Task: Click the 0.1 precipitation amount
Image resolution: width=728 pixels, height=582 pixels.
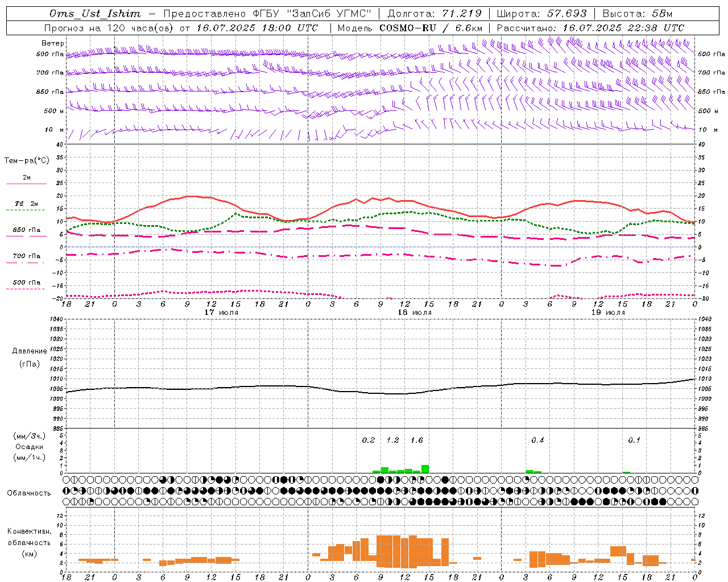Action: tap(634, 440)
